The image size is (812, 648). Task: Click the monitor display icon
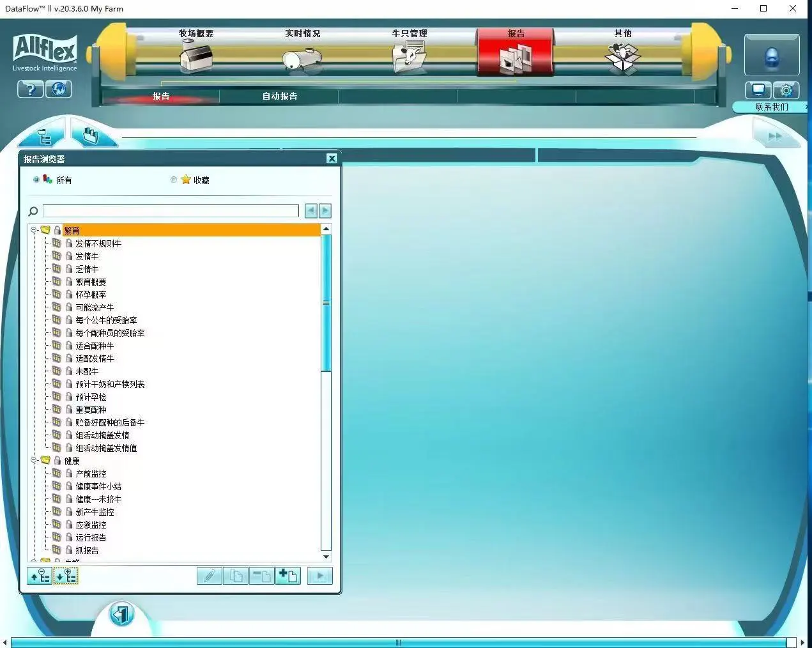(x=758, y=90)
